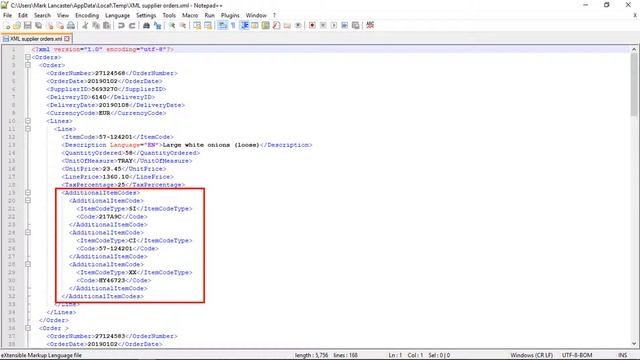The height and width of the screenshot is (360, 640).
Task: Click the macro Playback icon
Action: tap(334, 25)
